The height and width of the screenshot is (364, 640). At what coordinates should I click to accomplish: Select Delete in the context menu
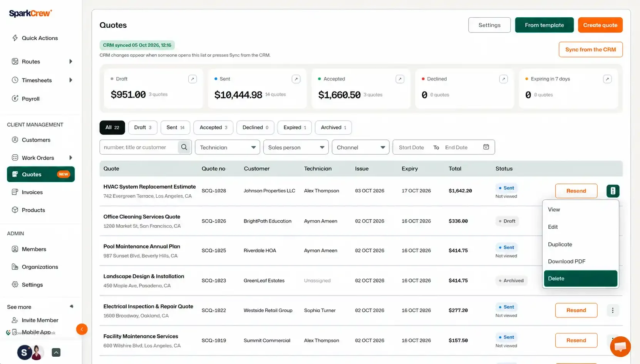[x=580, y=279]
